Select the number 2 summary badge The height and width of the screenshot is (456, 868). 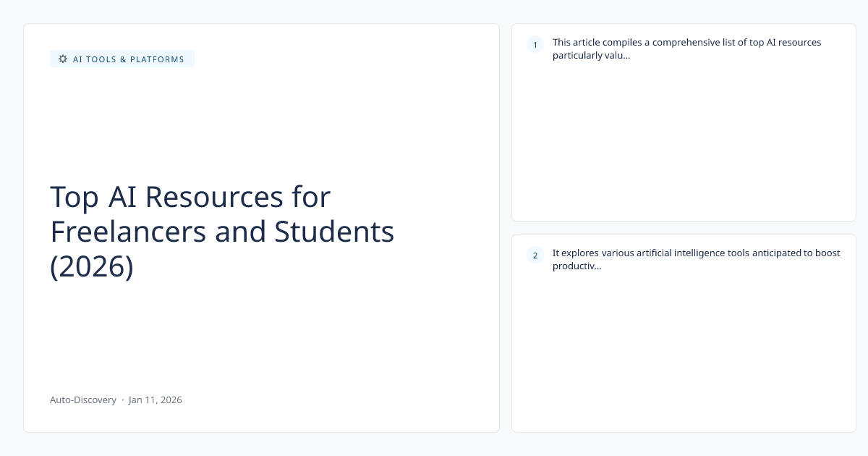pyautogui.click(x=535, y=255)
